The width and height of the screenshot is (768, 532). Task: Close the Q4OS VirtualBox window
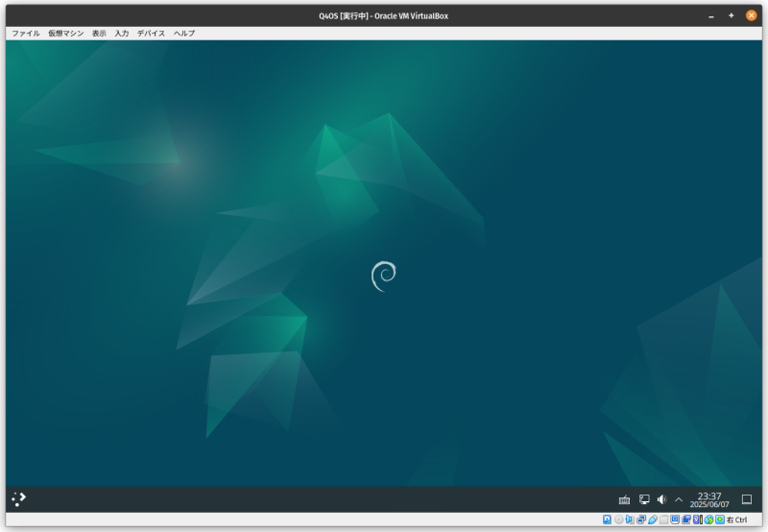(751, 15)
